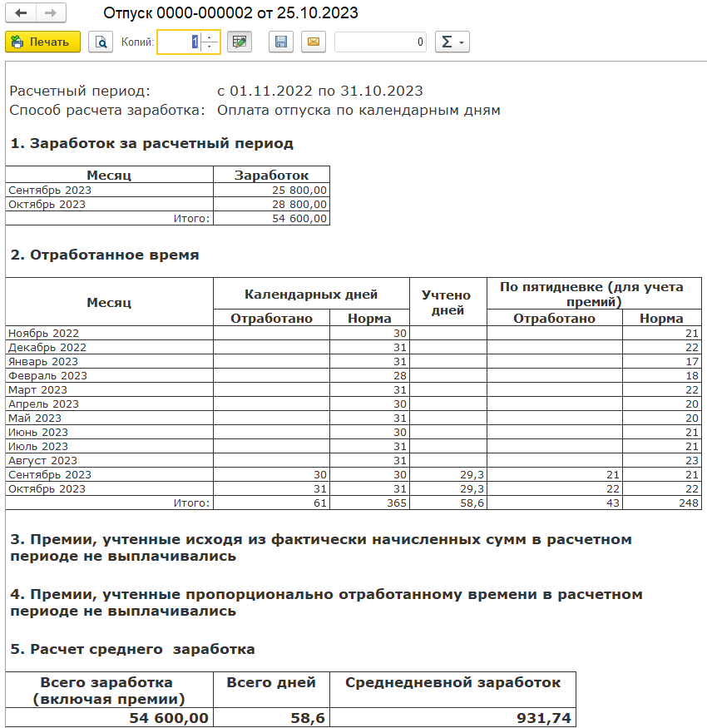Screen dimensions: 707x728
Task: Click the sum value field showing 0
Action: (x=380, y=42)
